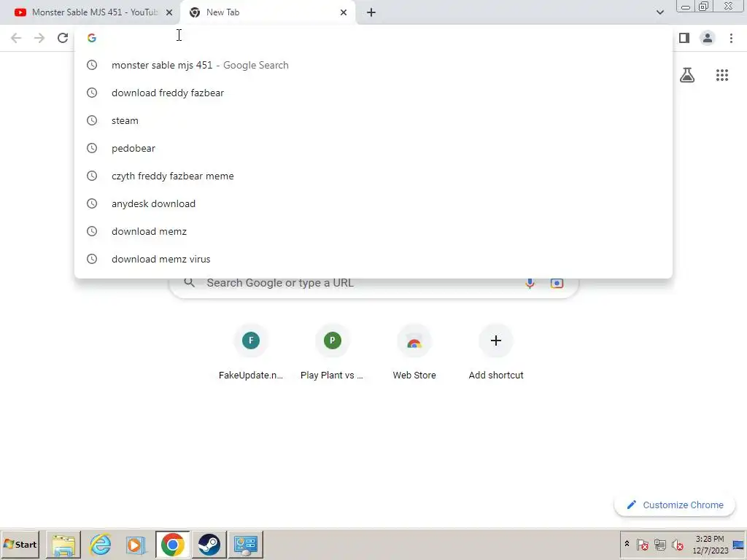
Task: Click the Google G icon in address bar
Action: [x=92, y=38]
